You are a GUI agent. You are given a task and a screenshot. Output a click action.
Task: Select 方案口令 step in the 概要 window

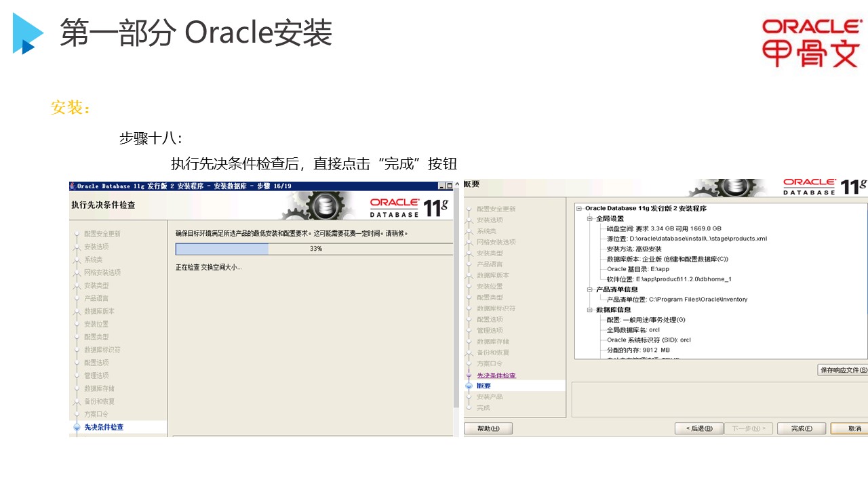[x=490, y=363]
